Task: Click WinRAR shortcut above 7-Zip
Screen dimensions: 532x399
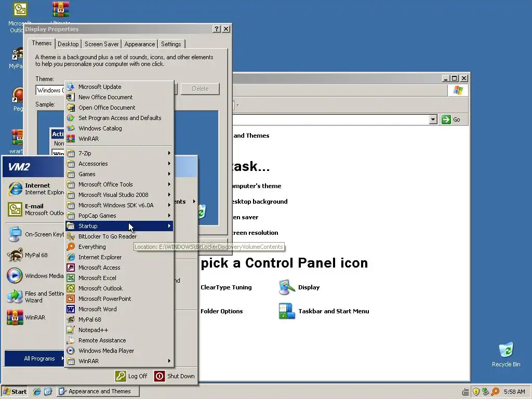Action: (x=119, y=139)
